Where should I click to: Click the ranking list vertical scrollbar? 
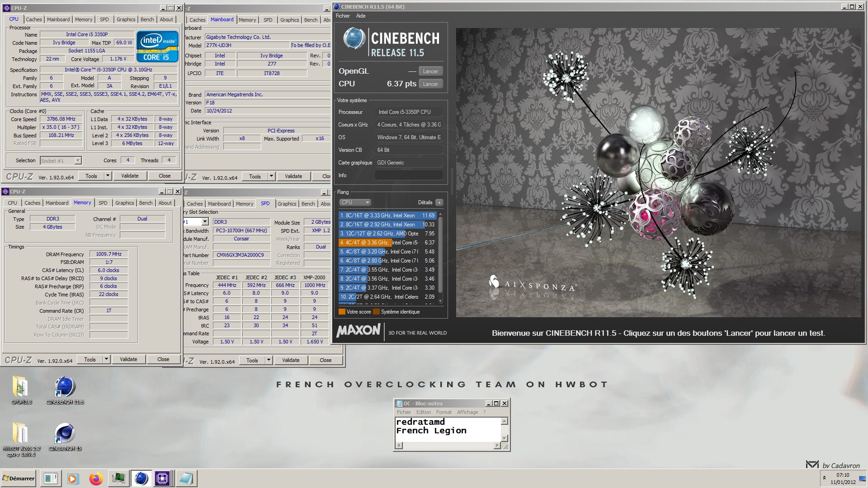click(440, 257)
